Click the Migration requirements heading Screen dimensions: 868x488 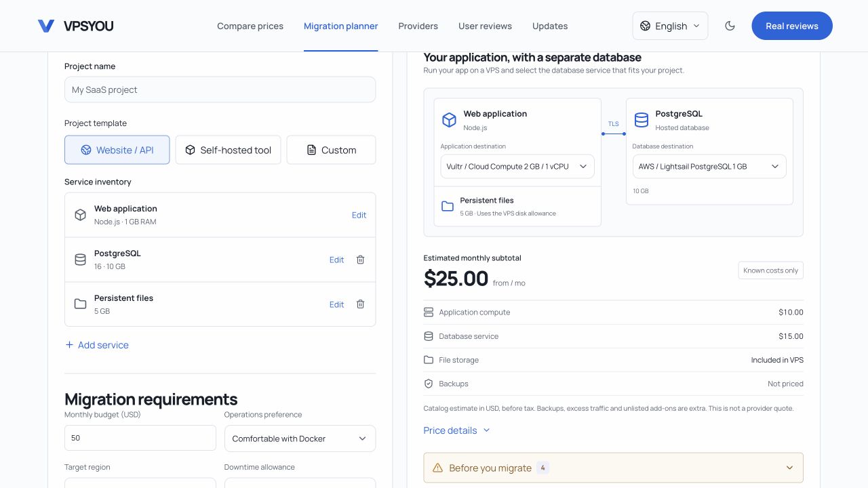[x=151, y=399]
